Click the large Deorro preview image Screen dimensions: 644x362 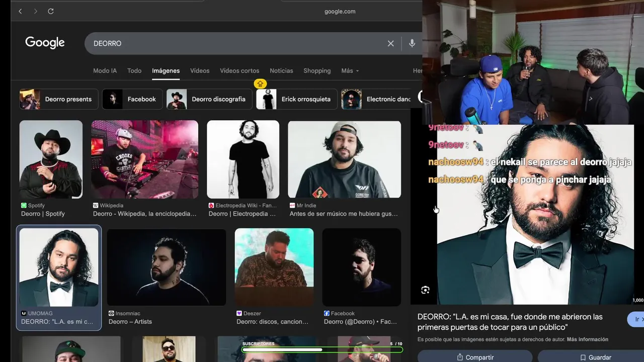[535, 214]
